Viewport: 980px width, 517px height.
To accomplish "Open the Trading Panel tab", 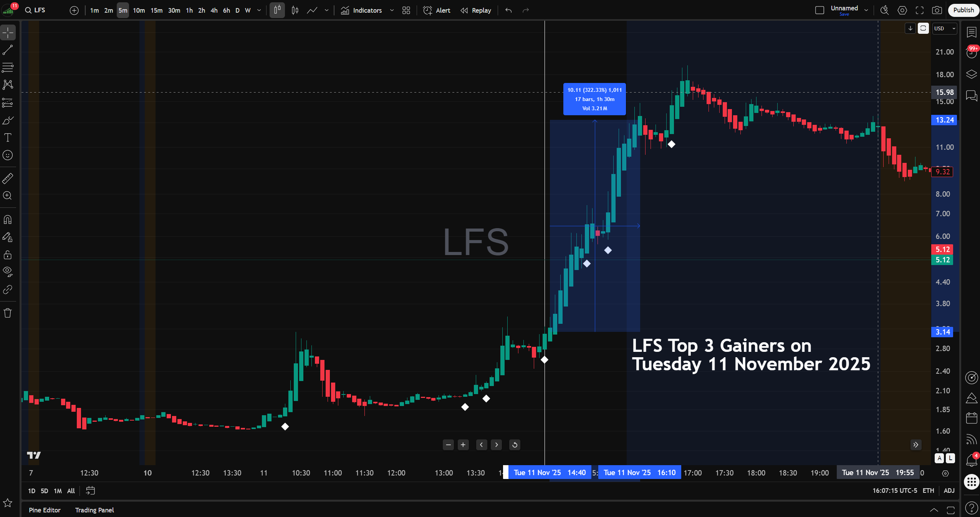I will [x=94, y=510].
